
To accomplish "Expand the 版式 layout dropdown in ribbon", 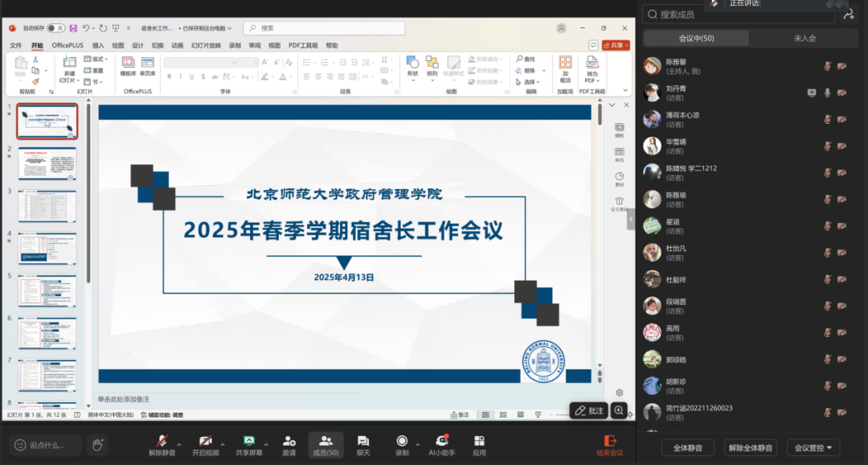I will (99, 60).
